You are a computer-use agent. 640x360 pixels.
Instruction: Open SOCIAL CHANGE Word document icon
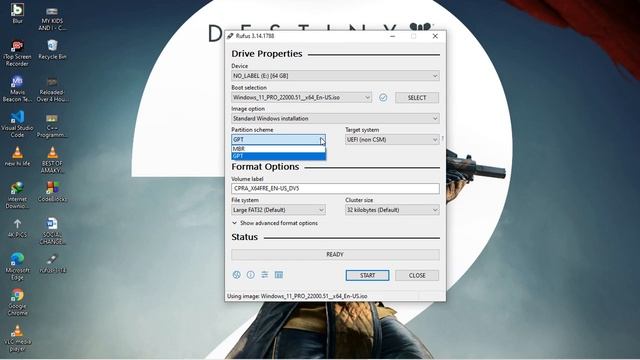(52, 231)
